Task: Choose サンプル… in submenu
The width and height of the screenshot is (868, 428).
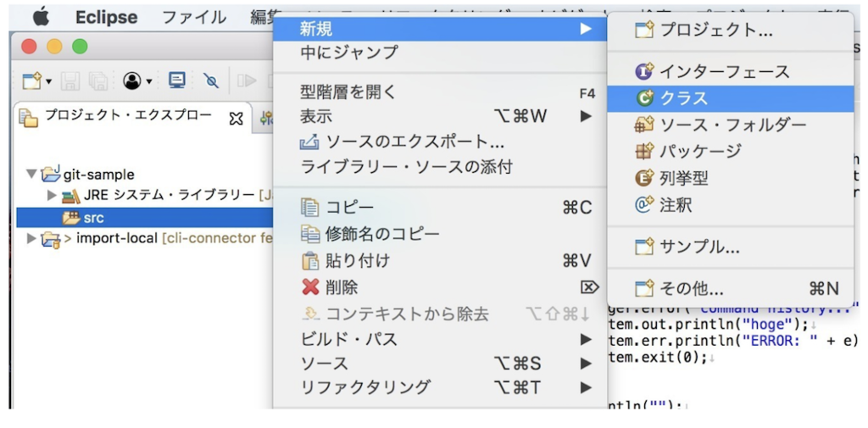Action: click(731, 247)
